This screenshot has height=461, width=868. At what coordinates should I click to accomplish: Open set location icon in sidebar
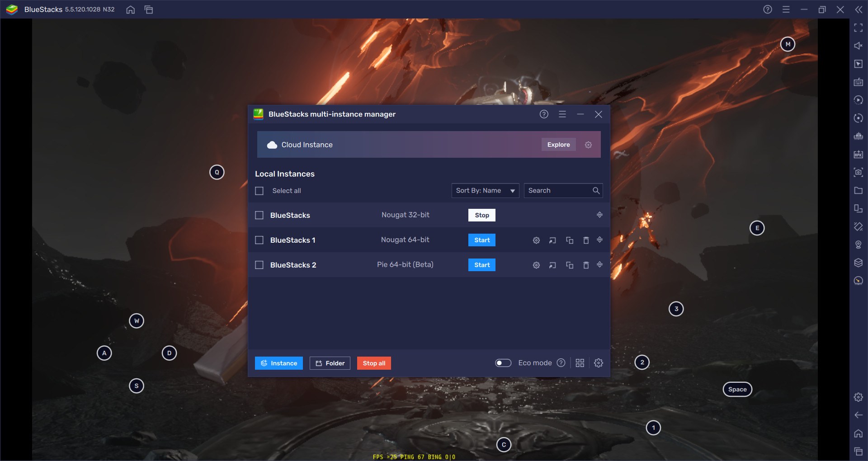pos(859,245)
